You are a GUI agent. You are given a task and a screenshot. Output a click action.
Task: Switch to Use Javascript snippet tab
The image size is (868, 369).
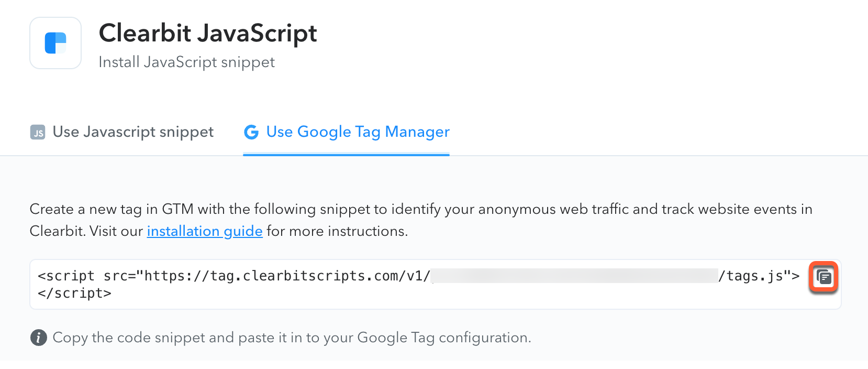122,132
